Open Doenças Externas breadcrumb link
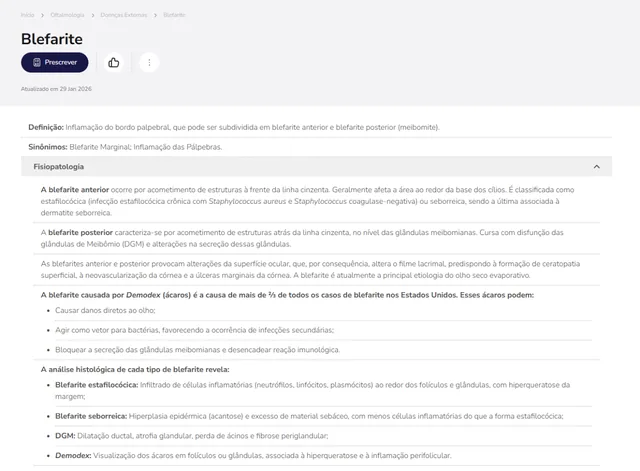This screenshot has width=640, height=471. tap(124, 15)
